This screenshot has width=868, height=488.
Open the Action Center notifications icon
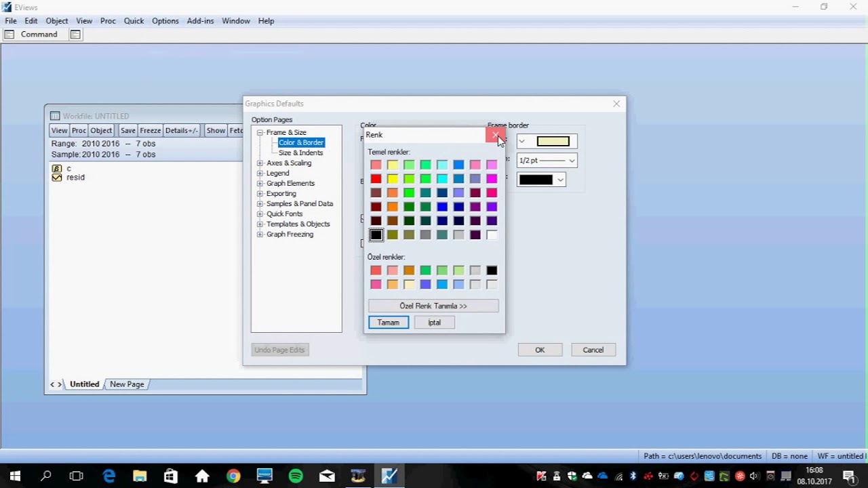(x=849, y=476)
